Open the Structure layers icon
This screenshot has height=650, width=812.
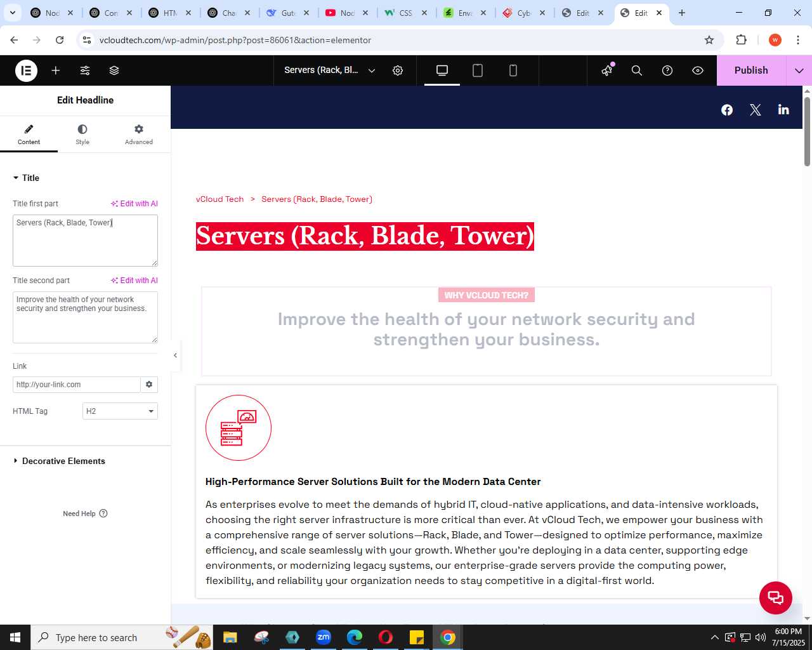(x=114, y=70)
